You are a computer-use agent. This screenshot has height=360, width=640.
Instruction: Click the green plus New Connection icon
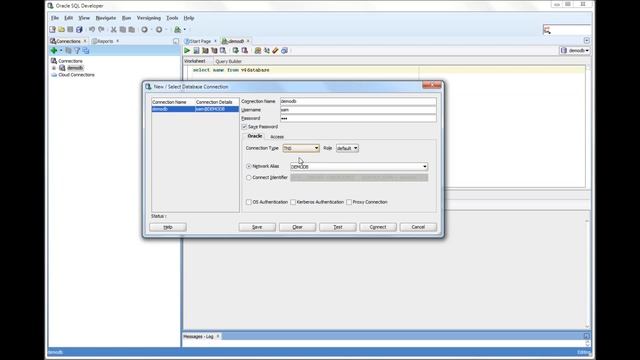53,51
